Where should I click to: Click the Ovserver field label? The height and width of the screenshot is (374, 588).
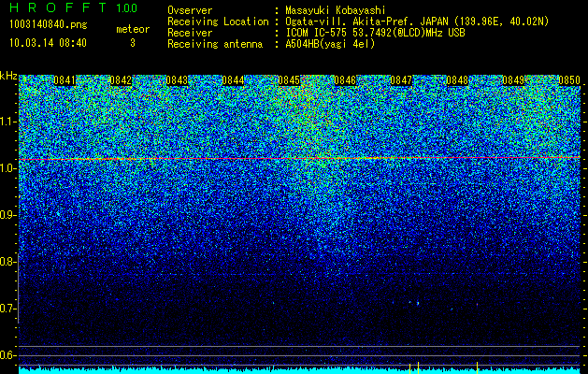click(190, 10)
